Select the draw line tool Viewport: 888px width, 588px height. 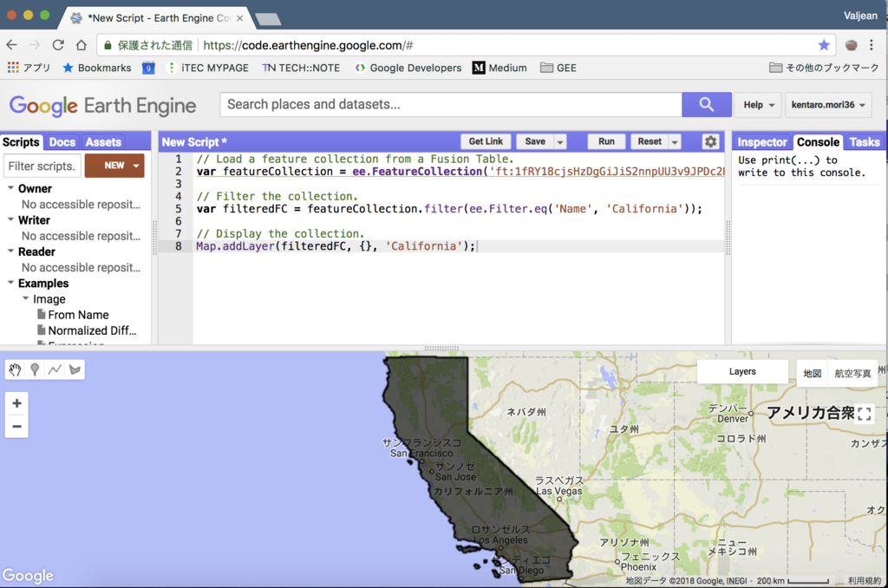click(55, 370)
